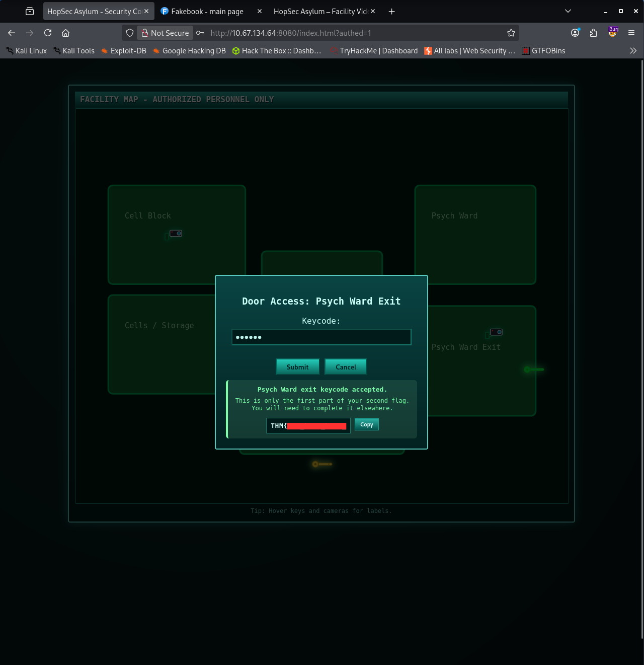Viewport: 644px width, 665px height.
Task: Show more bookmarks via the overflow chevron
Action: click(x=633, y=51)
